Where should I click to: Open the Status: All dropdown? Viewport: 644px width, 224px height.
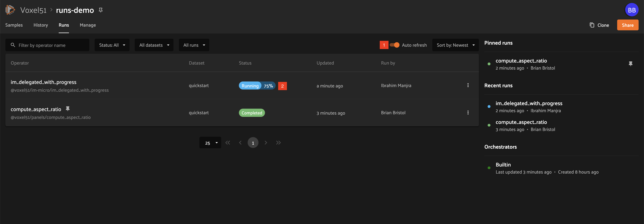tap(112, 45)
